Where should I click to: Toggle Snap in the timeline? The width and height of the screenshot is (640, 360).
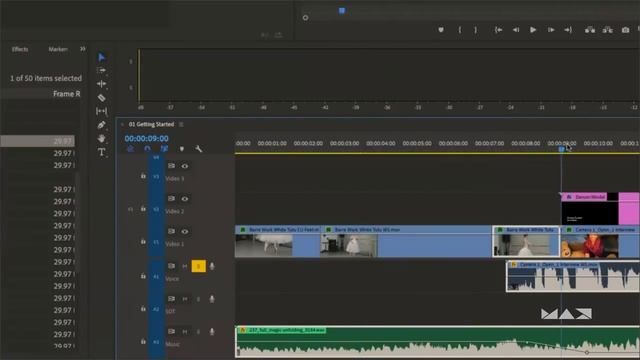(147, 149)
